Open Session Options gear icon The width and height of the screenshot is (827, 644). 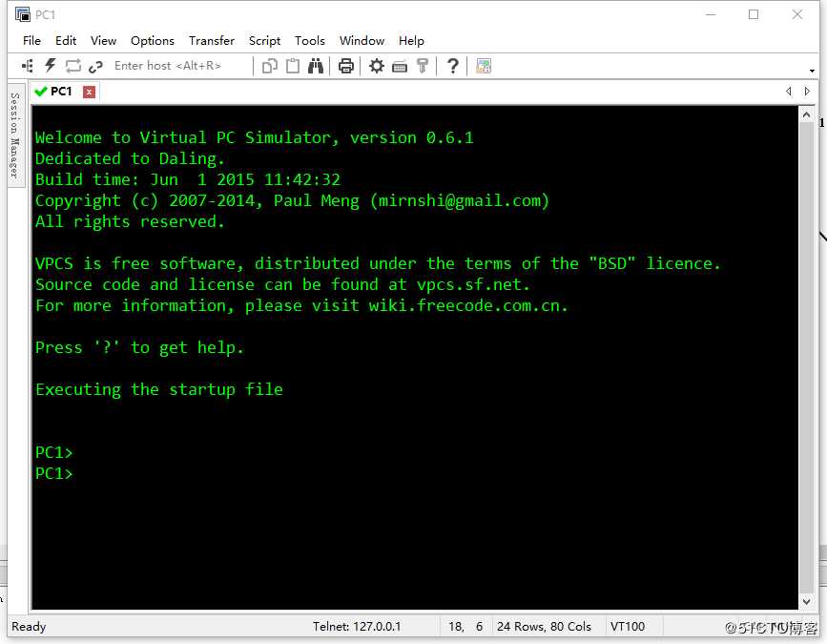377,66
